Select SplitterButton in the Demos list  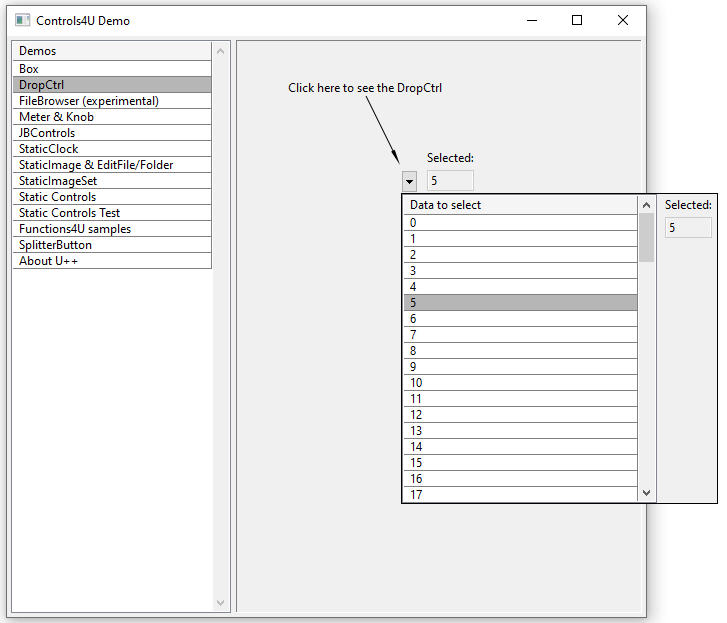point(112,245)
